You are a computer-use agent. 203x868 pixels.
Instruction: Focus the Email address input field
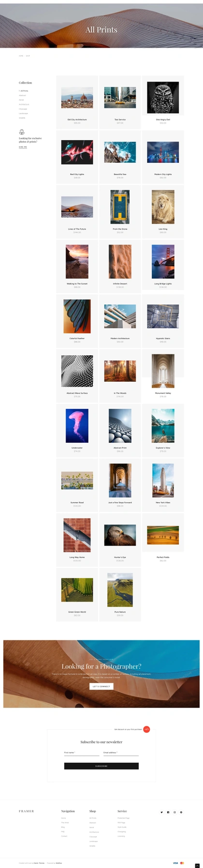(121, 753)
